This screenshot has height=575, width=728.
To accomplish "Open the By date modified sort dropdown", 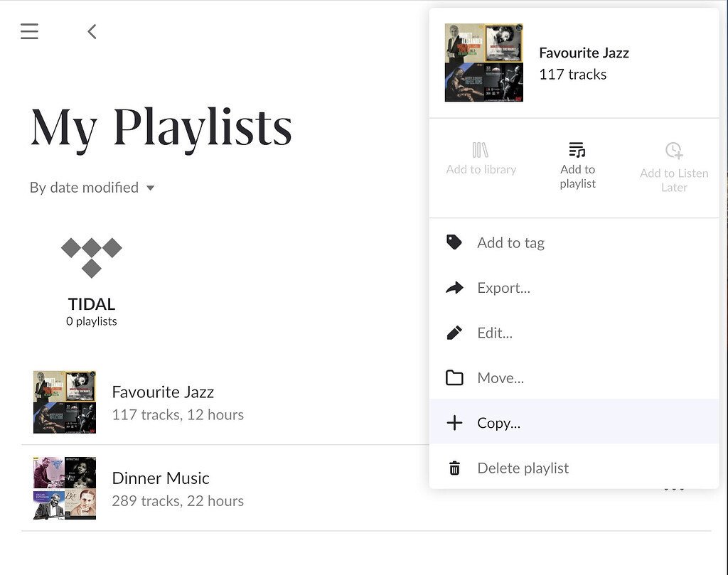I will coord(84,187).
